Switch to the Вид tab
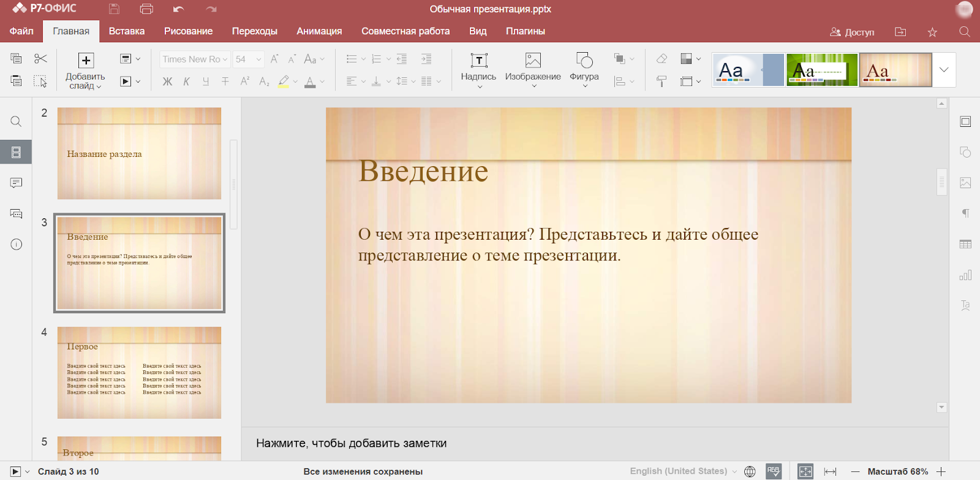The width and height of the screenshot is (980, 480). pos(478,31)
